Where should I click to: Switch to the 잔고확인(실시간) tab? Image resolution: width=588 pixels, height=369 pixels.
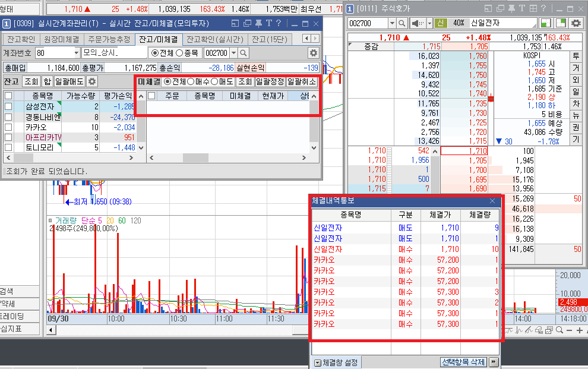point(215,39)
